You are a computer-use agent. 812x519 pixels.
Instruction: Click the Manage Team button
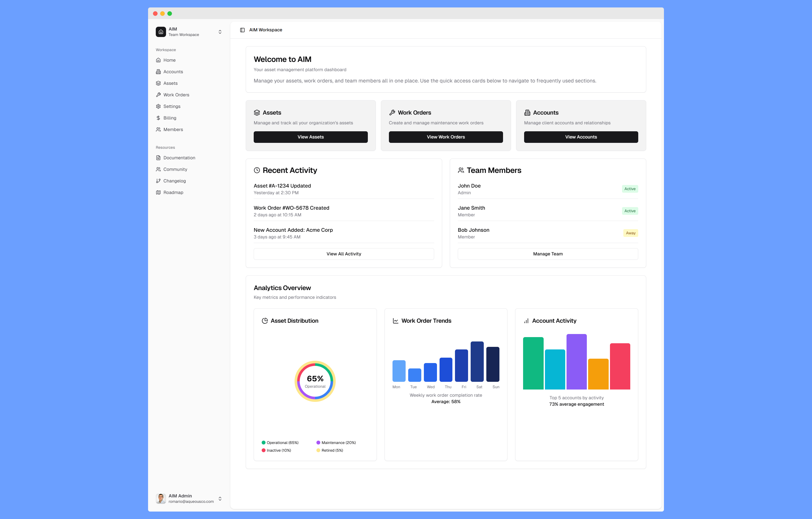pyautogui.click(x=548, y=254)
